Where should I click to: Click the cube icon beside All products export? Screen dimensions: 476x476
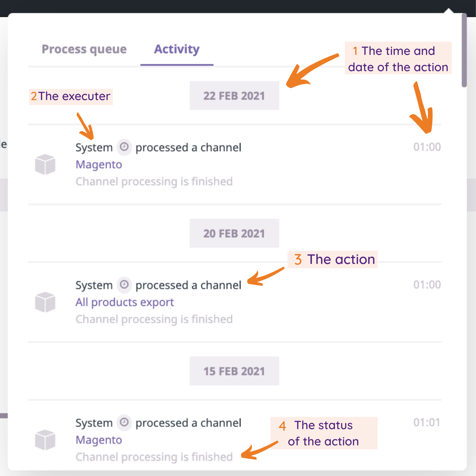45,302
